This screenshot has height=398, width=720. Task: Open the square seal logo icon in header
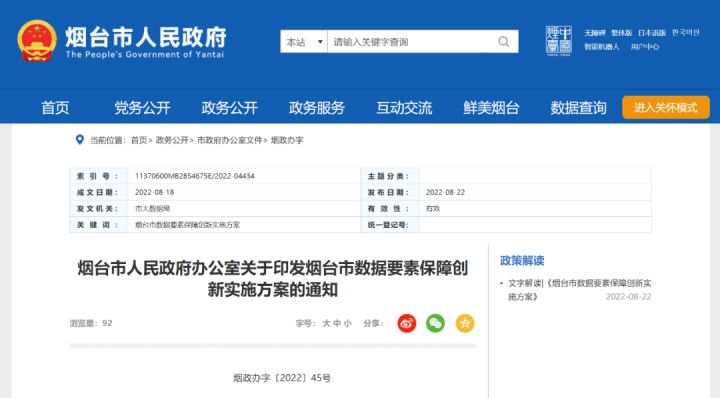pos(559,41)
